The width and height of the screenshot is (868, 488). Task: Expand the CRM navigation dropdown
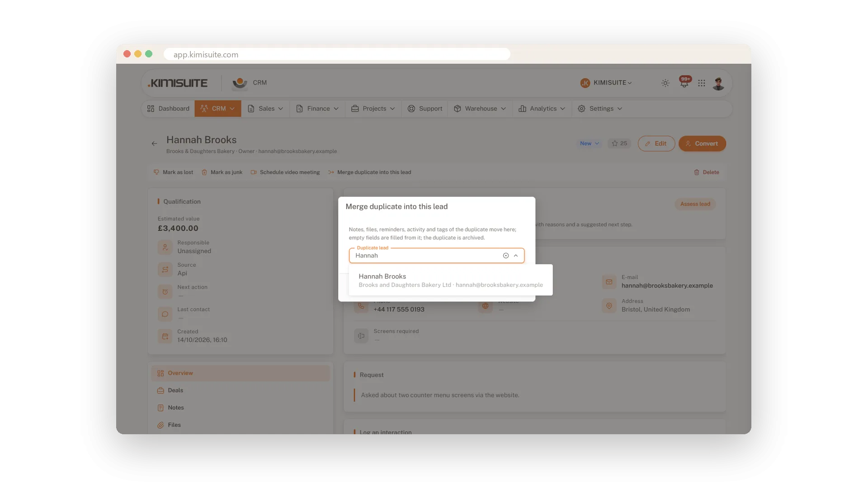point(218,108)
